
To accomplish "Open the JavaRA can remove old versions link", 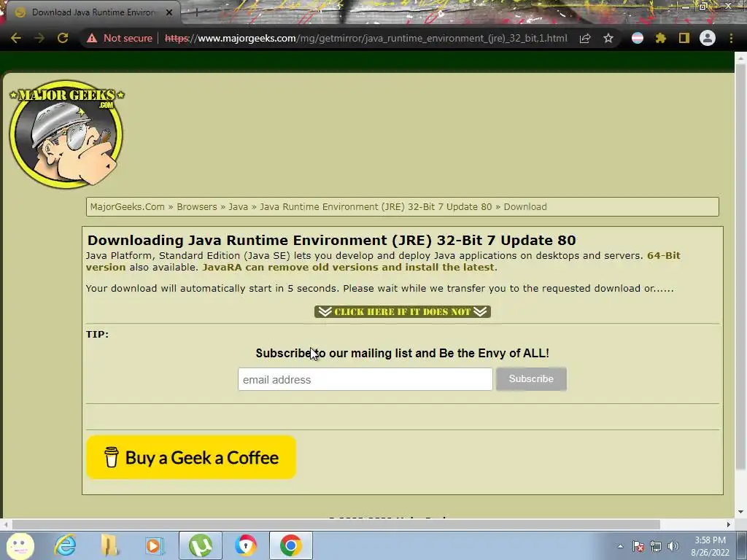I will (349, 267).
